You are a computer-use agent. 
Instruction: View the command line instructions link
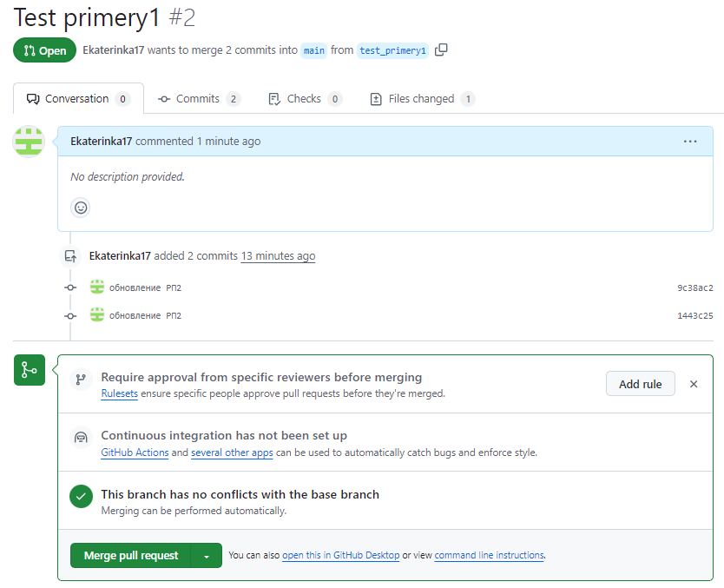(489, 556)
